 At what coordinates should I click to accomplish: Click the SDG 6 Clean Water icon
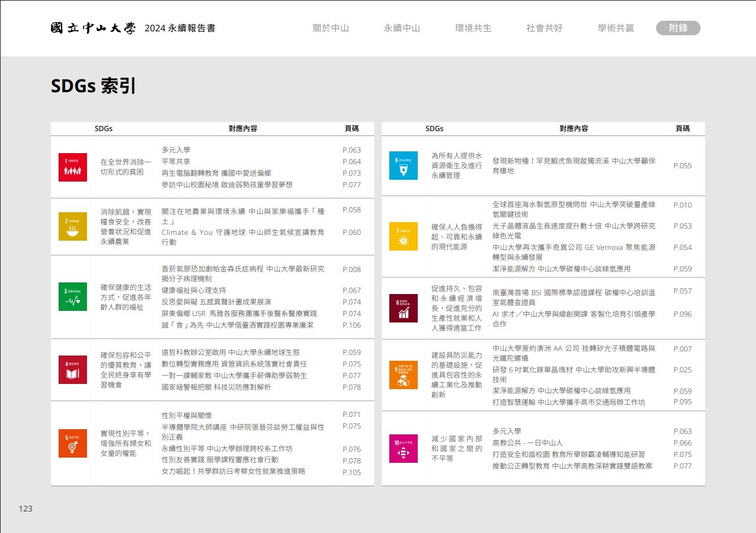click(403, 165)
